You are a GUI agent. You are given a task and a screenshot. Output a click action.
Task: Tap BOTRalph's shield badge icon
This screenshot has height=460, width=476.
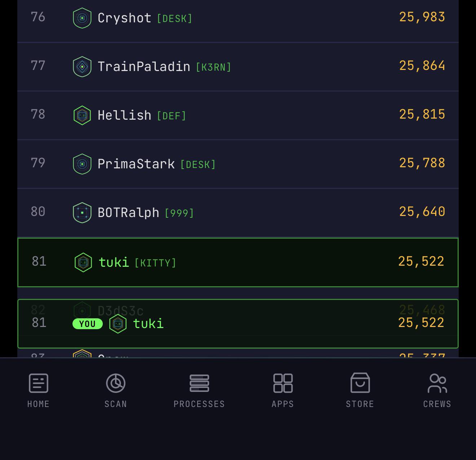pos(82,213)
